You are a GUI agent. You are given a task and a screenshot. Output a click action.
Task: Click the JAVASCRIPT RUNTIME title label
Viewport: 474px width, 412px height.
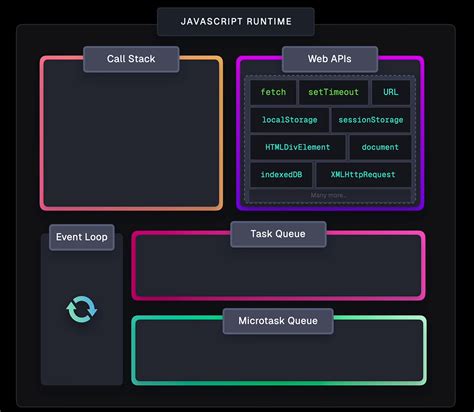pyautogui.click(x=236, y=22)
